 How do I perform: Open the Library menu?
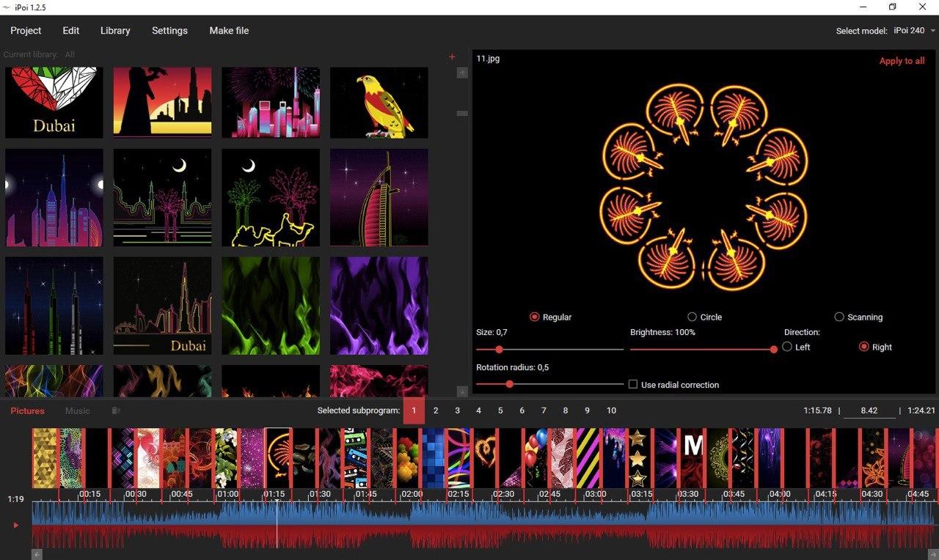115,31
